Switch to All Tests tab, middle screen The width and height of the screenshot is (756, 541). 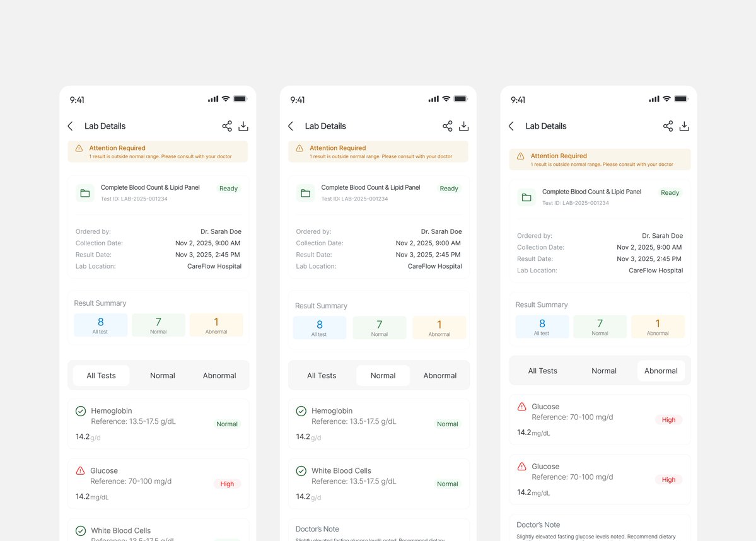pos(322,376)
